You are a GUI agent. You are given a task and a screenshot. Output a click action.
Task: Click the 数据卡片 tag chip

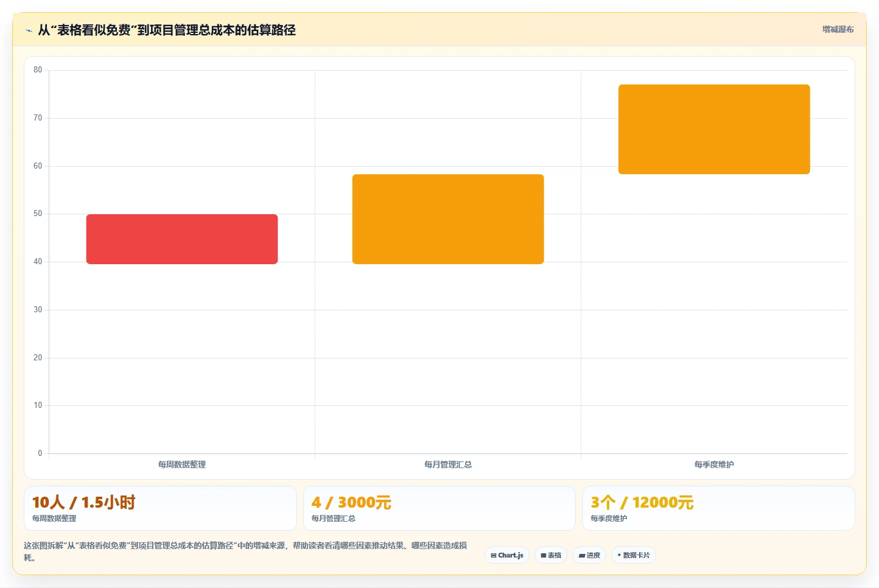[x=633, y=555]
